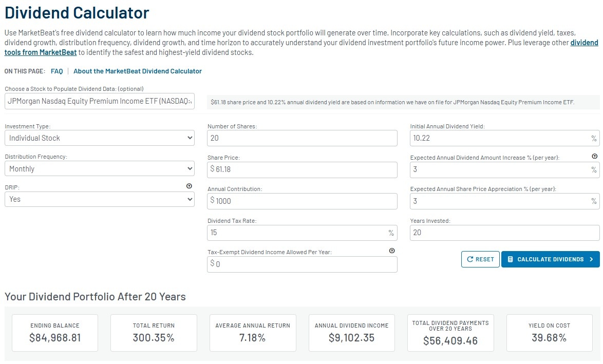
Task: Open the DRIP Yes dropdown
Action: point(100,199)
